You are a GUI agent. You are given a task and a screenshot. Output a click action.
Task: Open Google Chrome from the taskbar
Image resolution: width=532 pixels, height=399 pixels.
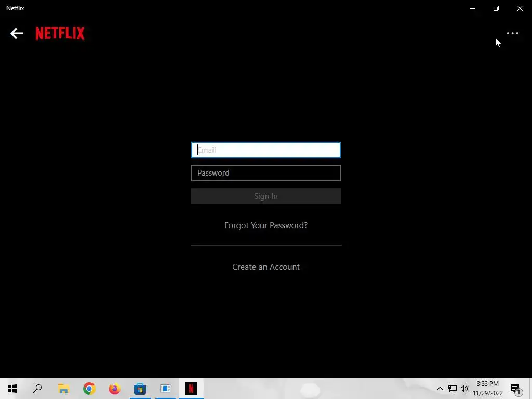[x=89, y=389]
